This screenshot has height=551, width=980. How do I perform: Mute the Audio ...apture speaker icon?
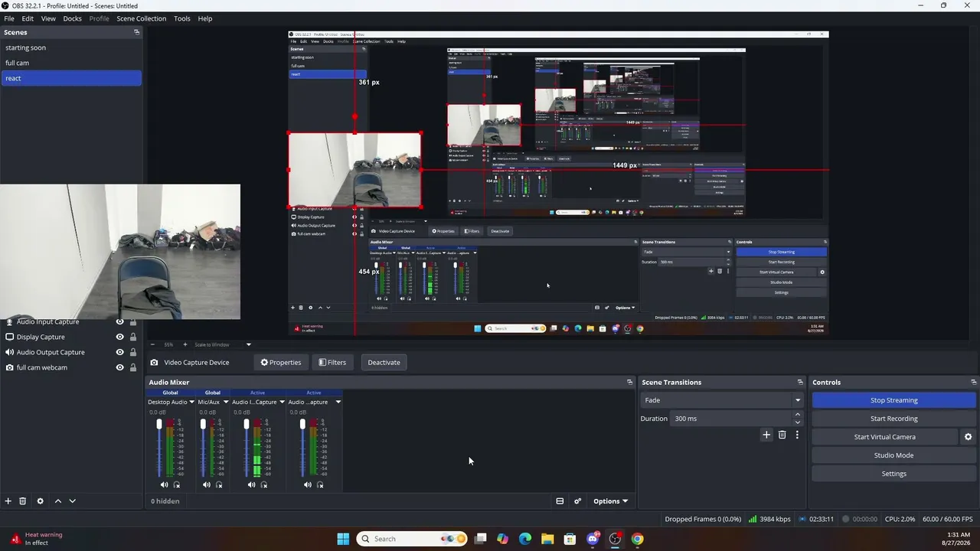[x=307, y=484]
